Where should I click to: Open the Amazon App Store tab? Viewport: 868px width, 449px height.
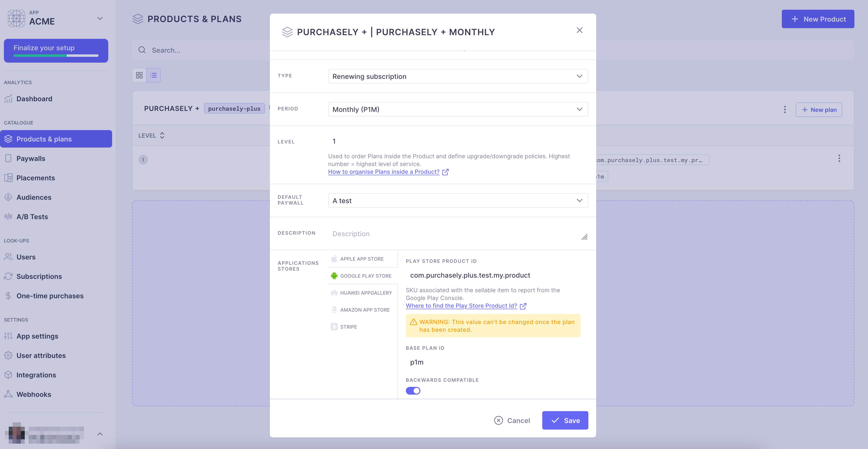[x=364, y=310]
